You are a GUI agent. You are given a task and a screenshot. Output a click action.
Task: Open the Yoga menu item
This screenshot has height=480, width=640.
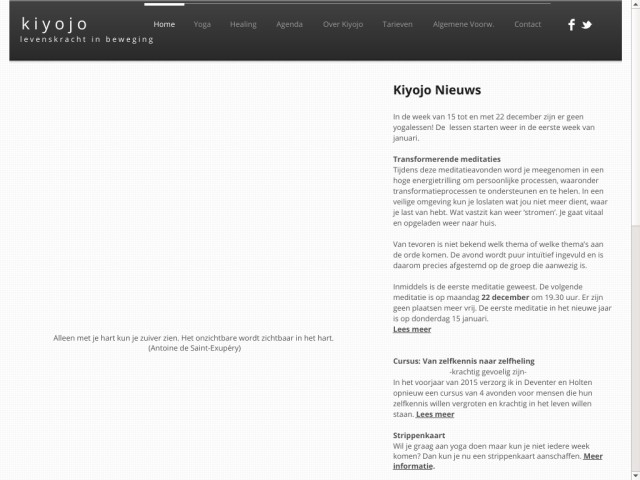[x=202, y=24]
